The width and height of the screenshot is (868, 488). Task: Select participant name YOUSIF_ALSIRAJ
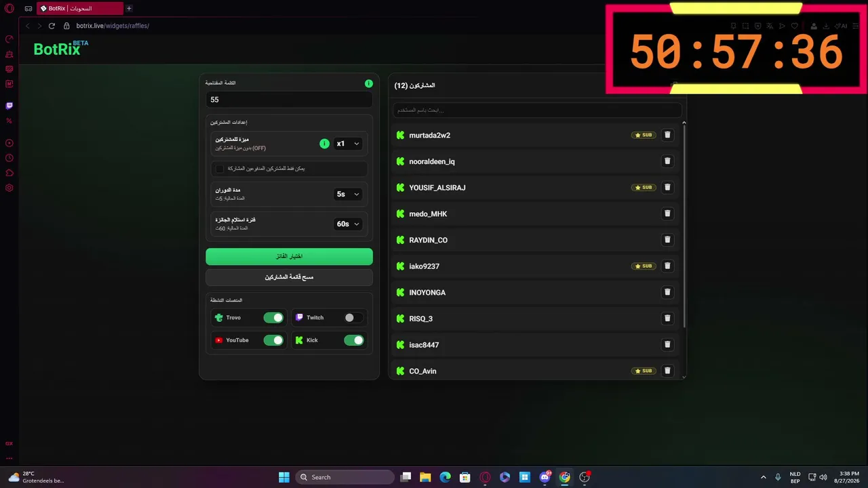[437, 188]
